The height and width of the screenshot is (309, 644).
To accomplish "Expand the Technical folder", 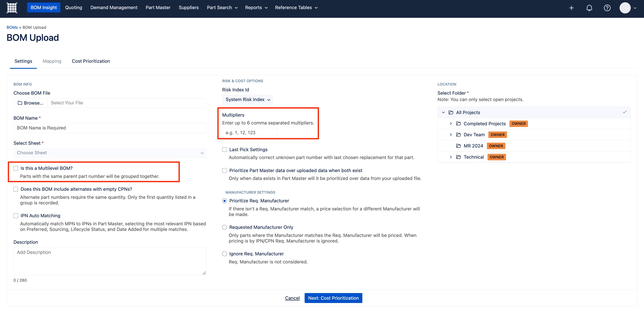I will click(451, 157).
